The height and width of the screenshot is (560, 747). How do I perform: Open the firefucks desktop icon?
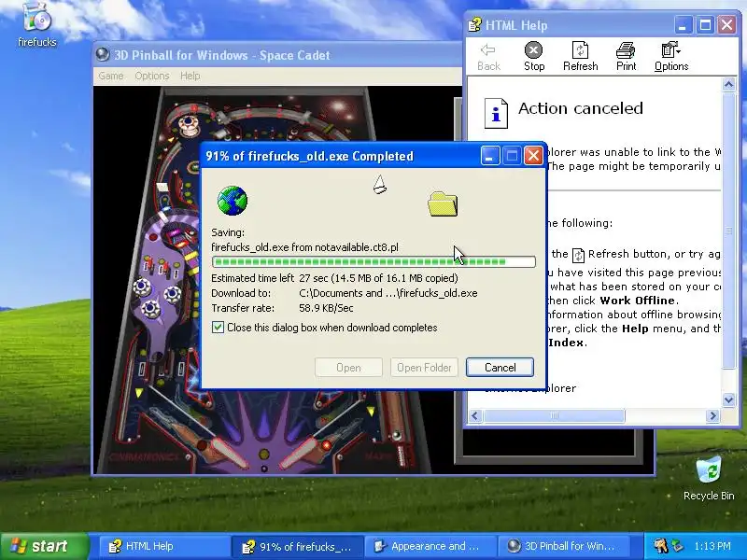tap(36, 25)
